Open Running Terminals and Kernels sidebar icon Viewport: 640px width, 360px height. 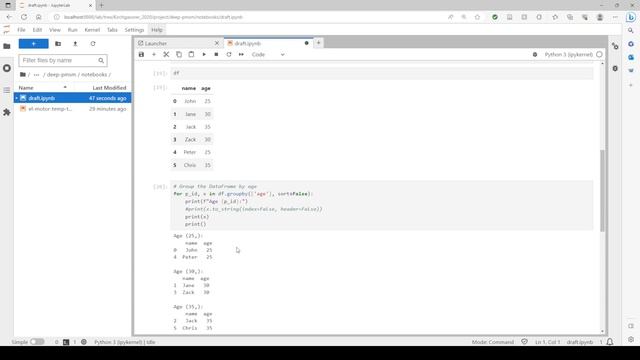7,68
